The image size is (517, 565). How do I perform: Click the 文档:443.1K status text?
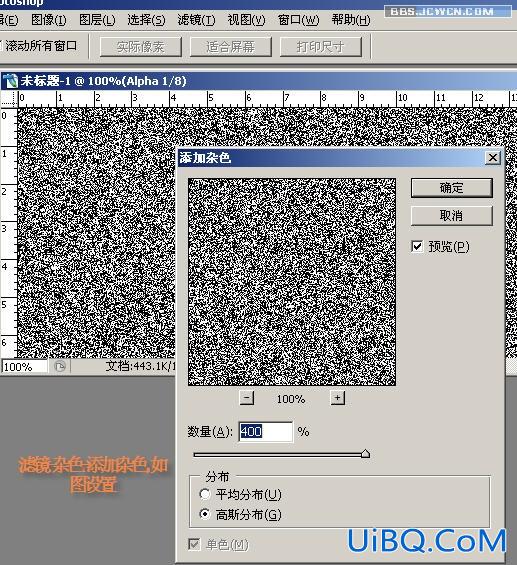click(x=141, y=366)
